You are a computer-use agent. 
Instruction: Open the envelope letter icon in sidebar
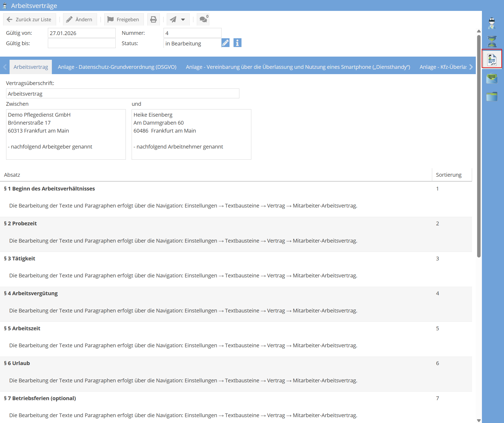point(492,78)
